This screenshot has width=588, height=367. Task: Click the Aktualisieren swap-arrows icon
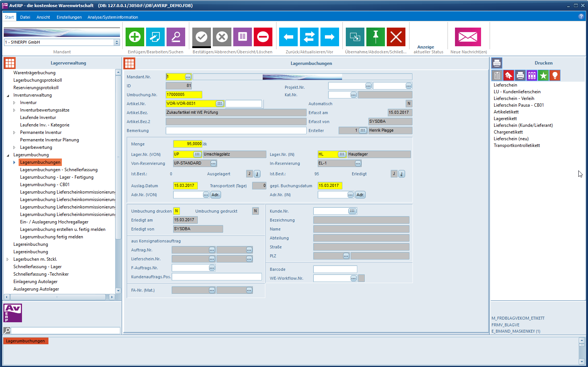[309, 37]
